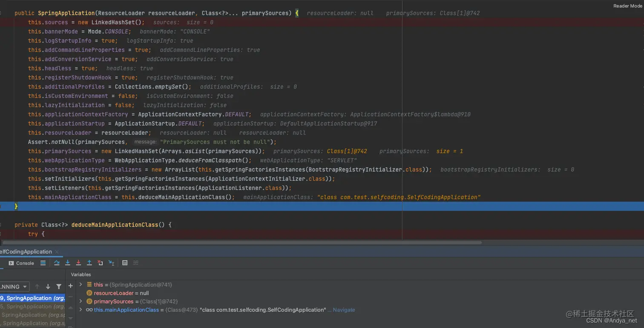
Task: Click the red Force Step Into icon
Action: click(78, 263)
